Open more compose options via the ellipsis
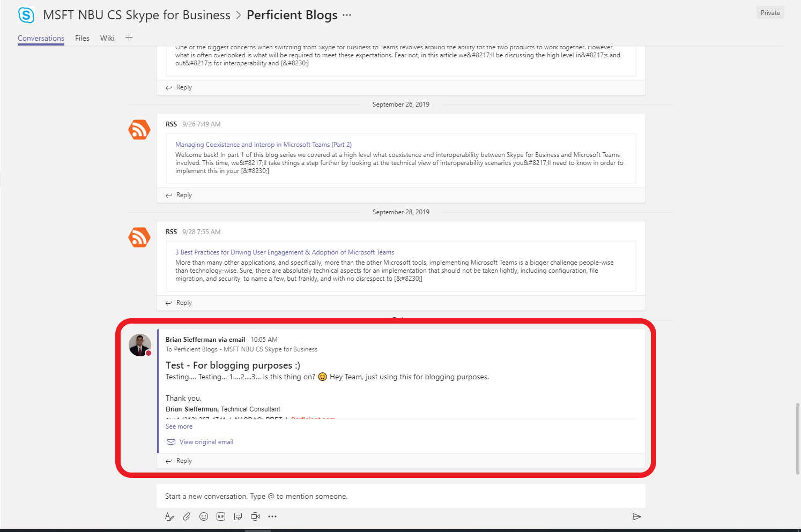 [272, 516]
